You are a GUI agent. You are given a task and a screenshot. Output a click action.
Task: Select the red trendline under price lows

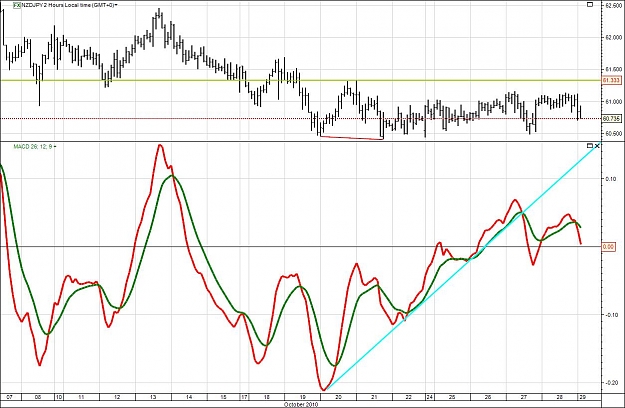click(x=352, y=138)
